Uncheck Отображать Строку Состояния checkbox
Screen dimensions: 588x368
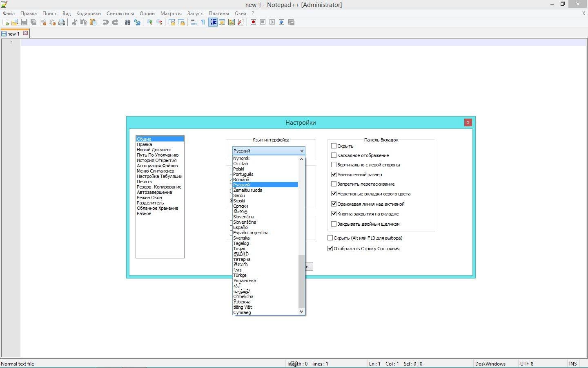[x=330, y=248]
